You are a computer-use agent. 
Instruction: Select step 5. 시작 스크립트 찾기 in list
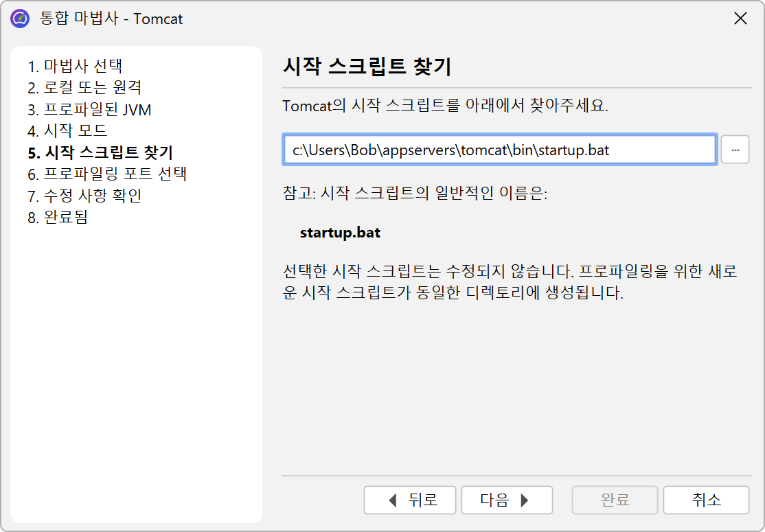(x=100, y=152)
